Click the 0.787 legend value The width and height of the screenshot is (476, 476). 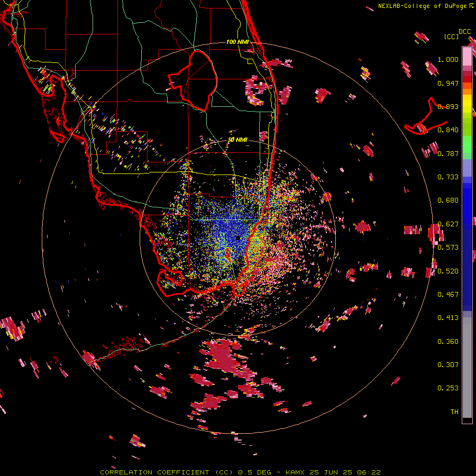(x=448, y=153)
